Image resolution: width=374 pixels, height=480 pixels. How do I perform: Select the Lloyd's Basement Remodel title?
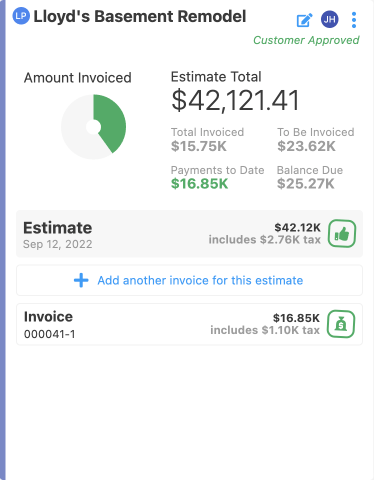140,16
